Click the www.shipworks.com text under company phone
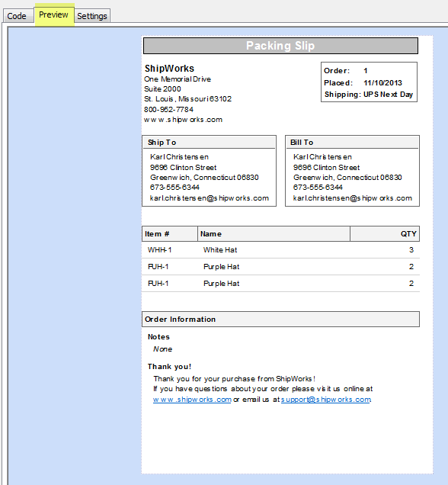This screenshot has height=485, width=448. [183, 120]
